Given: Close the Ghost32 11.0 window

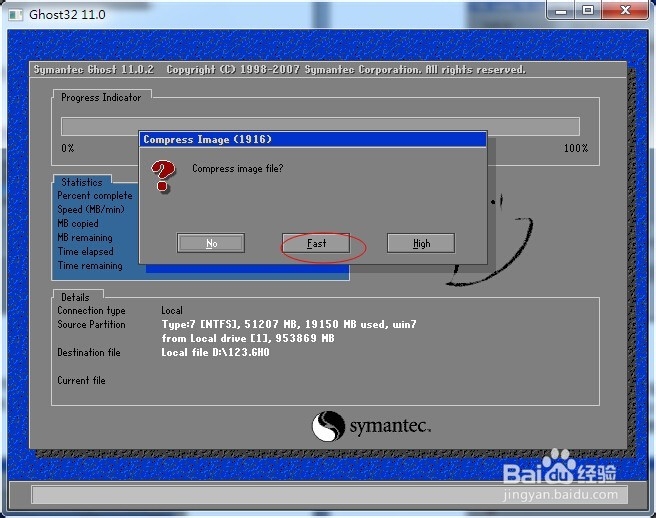Looking at the screenshot, I should tap(625, 10).
